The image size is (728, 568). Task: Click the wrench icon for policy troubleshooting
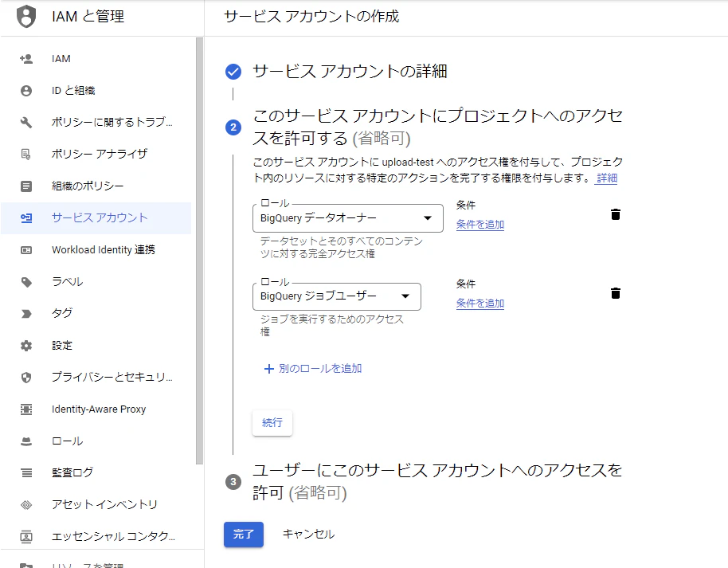[26, 122]
